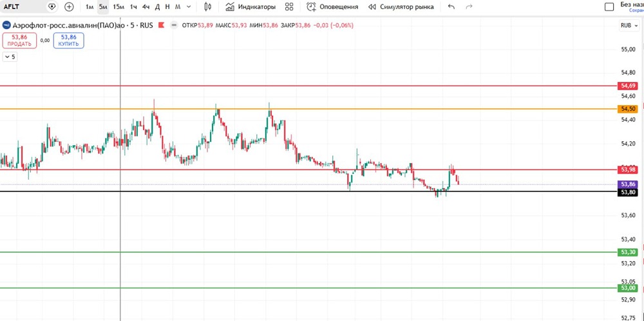644x321 pixels.
Task: Switch to the 15м timeframe
Action: click(118, 7)
